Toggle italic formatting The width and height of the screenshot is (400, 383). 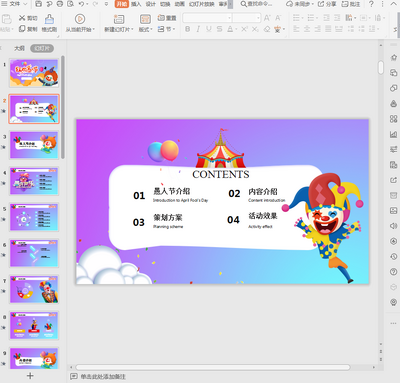(198, 29)
